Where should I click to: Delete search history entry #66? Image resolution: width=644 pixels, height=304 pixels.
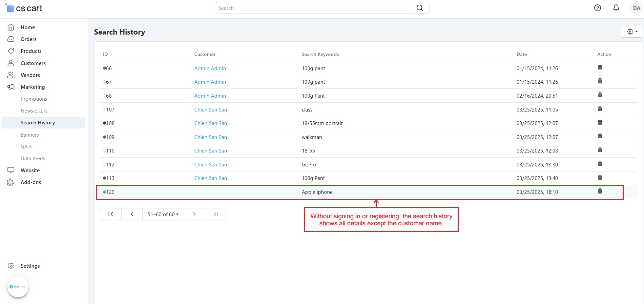[x=600, y=67]
